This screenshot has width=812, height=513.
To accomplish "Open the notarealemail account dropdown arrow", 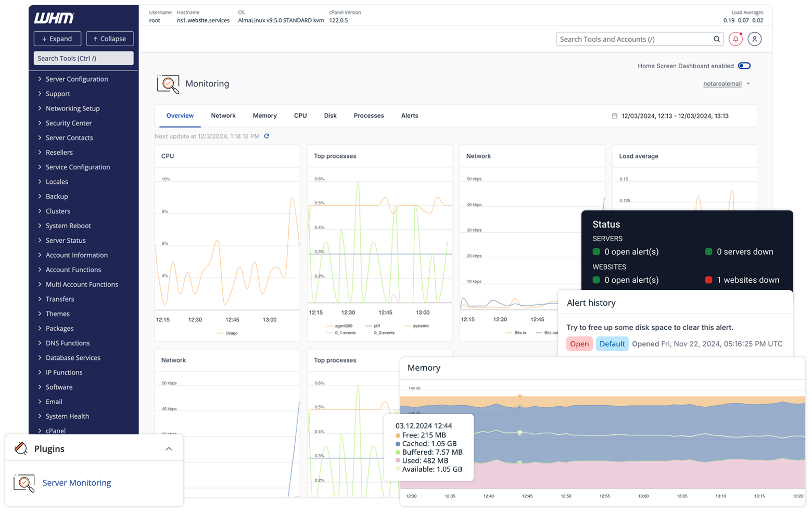I will pos(748,84).
